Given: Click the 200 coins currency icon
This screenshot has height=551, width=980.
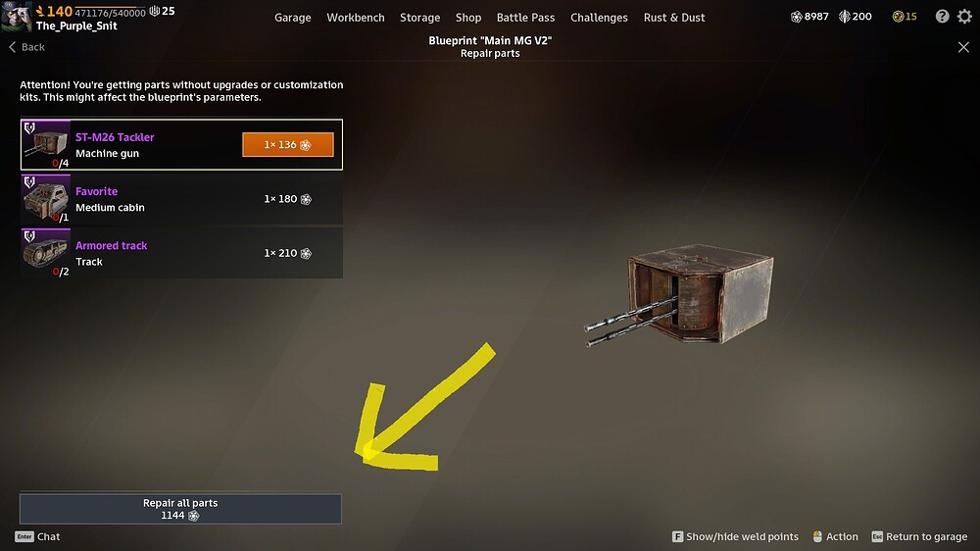Looking at the screenshot, I should pyautogui.click(x=845, y=17).
